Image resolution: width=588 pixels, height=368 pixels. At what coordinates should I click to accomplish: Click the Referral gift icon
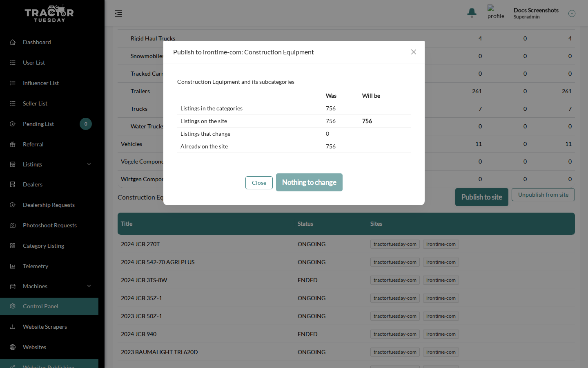13,144
